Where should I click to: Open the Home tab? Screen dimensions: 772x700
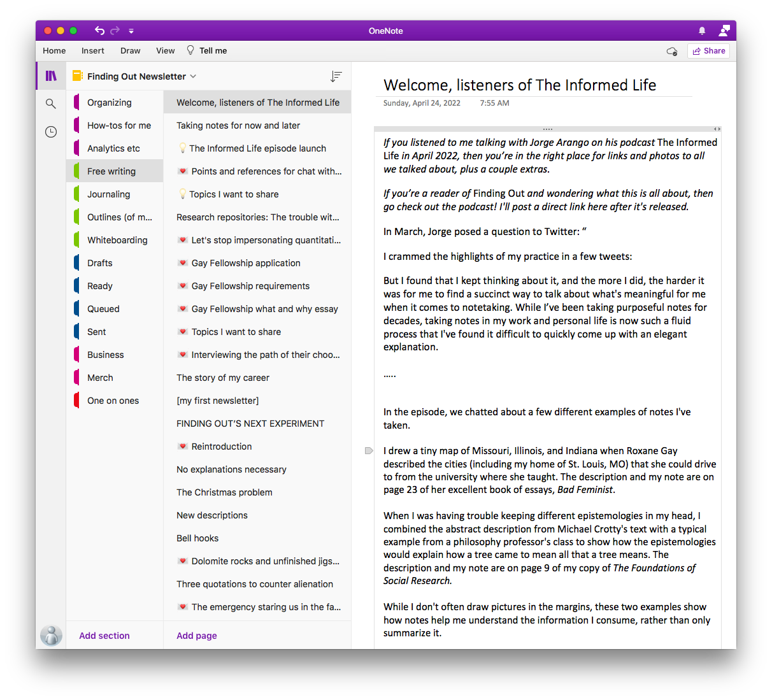pyautogui.click(x=54, y=51)
